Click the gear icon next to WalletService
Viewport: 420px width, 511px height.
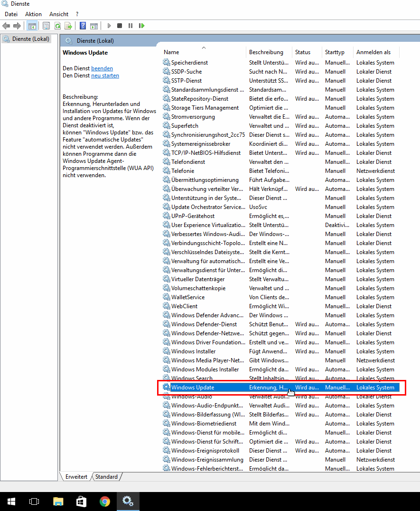pyautogui.click(x=167, y=297)
